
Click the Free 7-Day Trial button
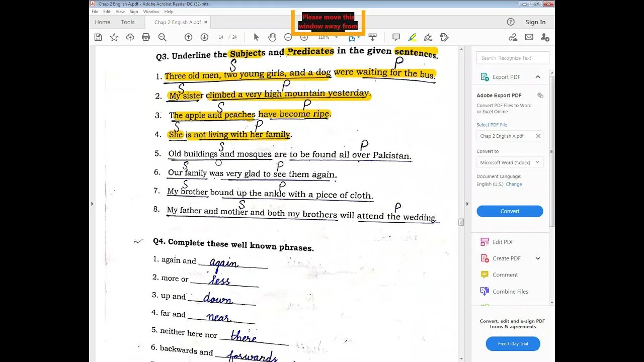click(513, 344)
